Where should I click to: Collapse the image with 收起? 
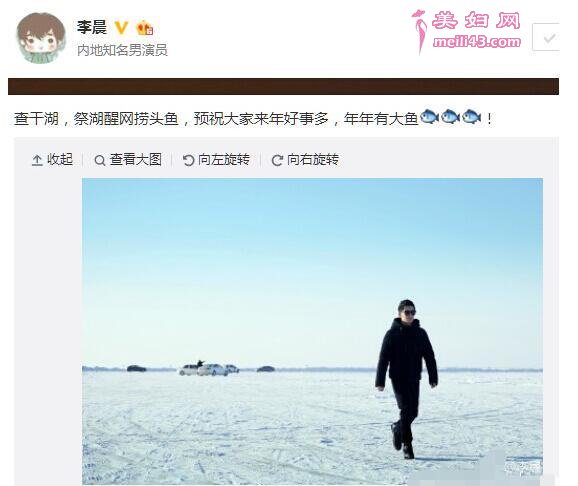(52, 160)
